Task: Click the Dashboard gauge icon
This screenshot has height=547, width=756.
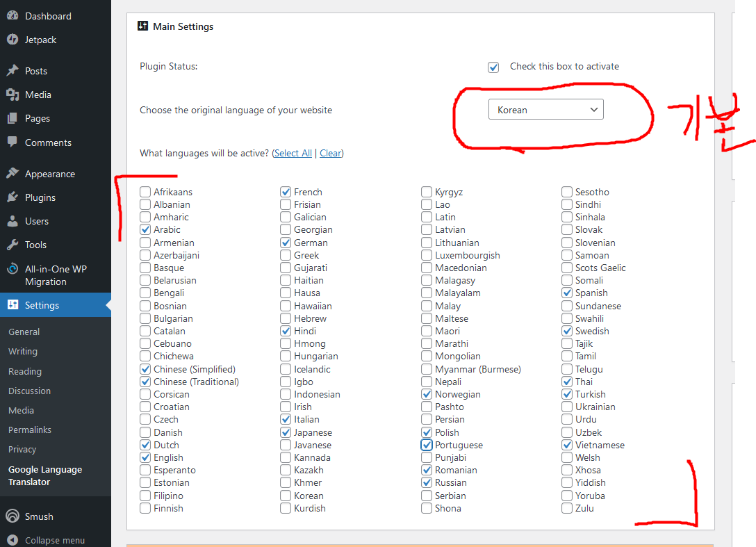Action: tap(13, 15)
